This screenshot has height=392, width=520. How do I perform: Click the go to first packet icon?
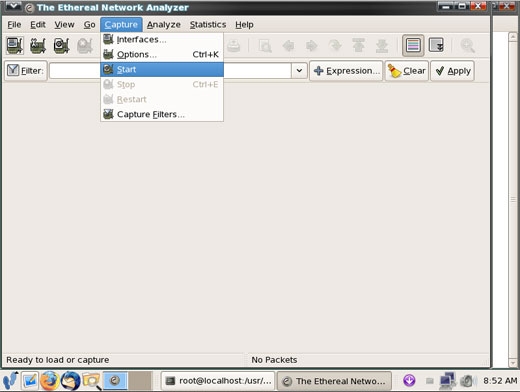tap(359, 45)
